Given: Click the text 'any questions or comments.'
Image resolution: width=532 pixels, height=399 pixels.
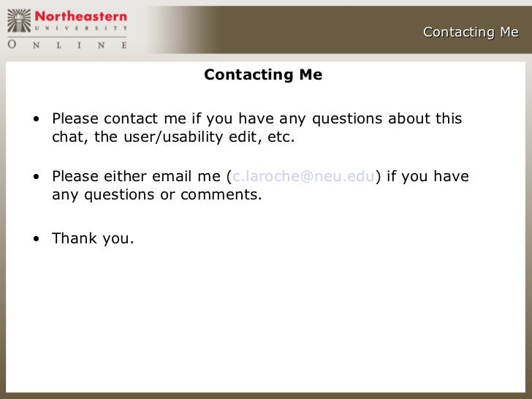Looking at the screenshot, I should pos(156,194).
